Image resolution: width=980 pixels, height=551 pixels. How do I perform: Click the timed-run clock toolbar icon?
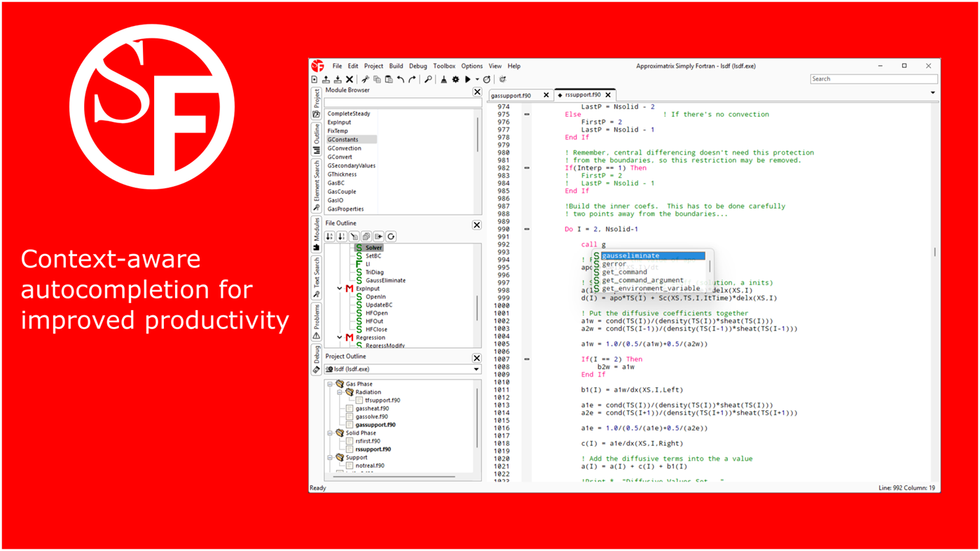coord(487,79)
